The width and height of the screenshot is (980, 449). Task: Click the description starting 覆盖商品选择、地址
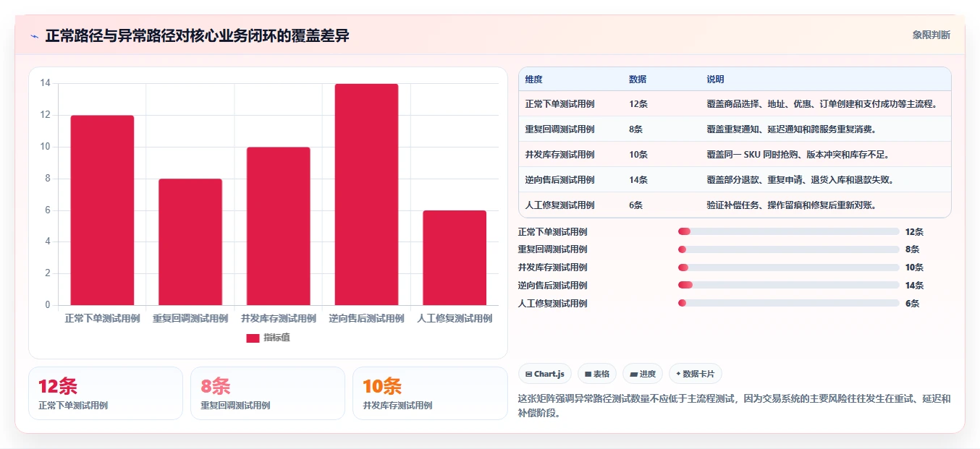(x=822, y=104)
